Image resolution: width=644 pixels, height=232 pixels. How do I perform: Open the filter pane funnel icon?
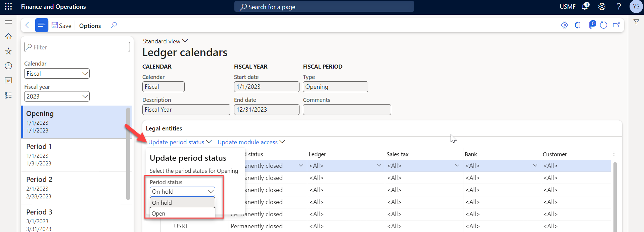[x=636, y=22]
